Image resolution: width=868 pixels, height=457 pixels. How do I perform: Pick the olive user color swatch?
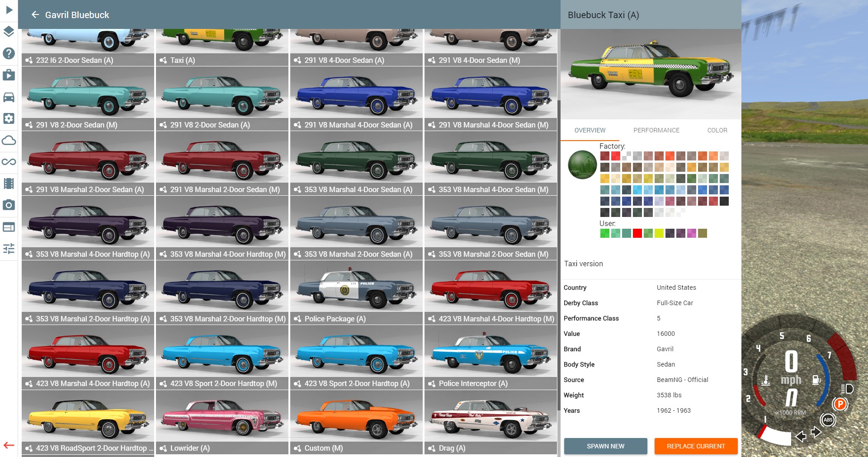click(703, 233)
